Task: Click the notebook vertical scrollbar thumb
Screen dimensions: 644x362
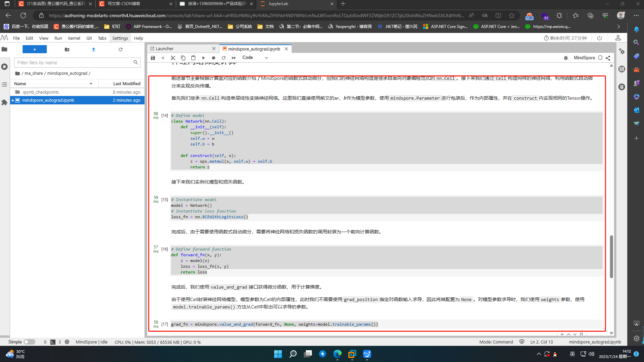Action: point(611,256)
